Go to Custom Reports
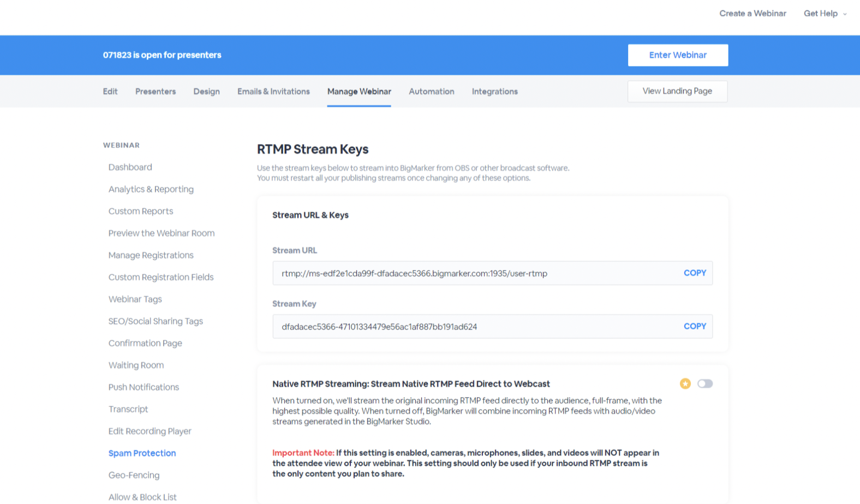Image resolution: width=860 pixels, height=504 pixels. click(x=140, y=211)
